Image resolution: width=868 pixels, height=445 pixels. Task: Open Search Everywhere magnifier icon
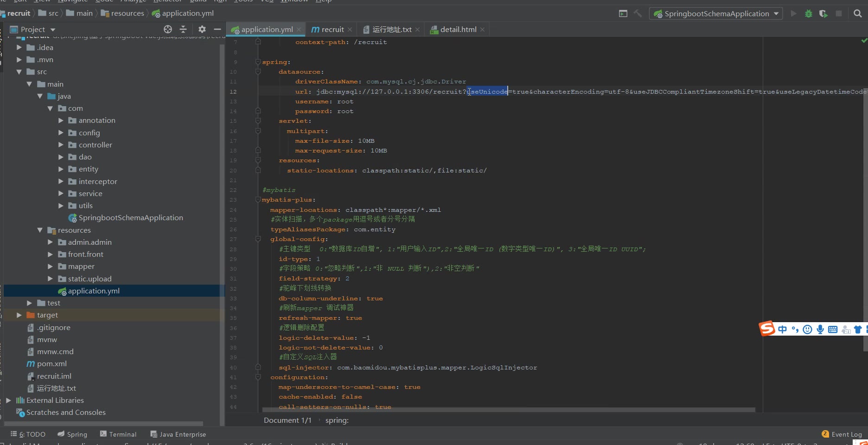(858, 14)
